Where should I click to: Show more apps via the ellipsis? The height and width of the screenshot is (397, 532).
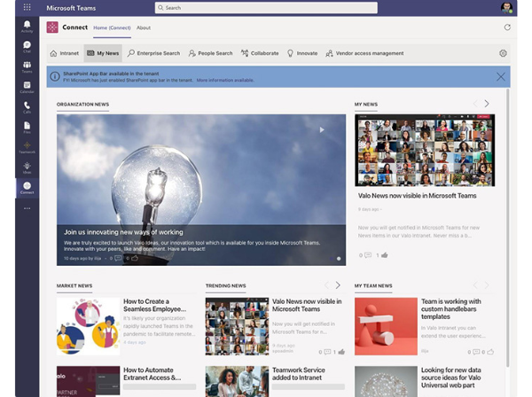[27, 208]
